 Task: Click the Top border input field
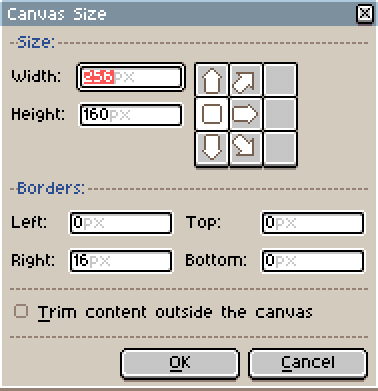[313, 223]
